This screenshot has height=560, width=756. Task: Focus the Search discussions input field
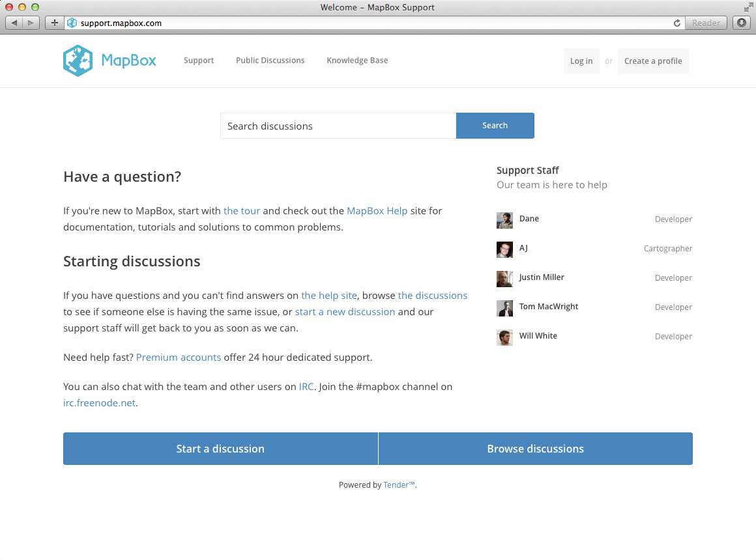338,126
